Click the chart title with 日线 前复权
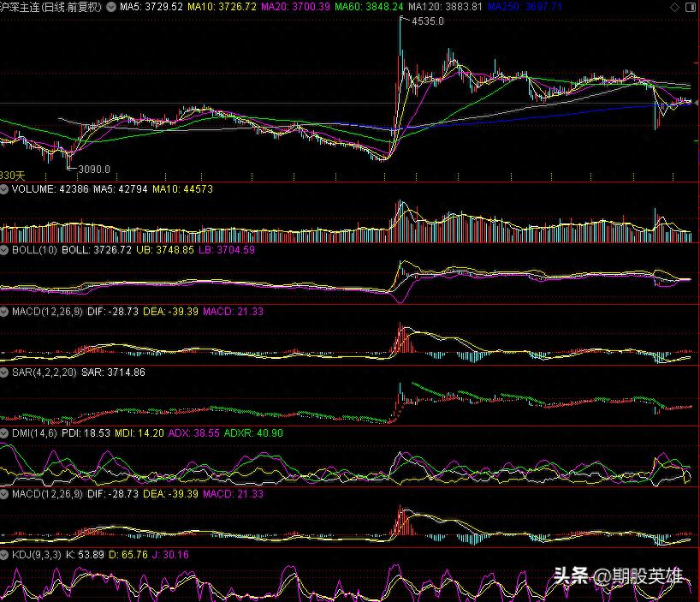 (x=53, y=7)
